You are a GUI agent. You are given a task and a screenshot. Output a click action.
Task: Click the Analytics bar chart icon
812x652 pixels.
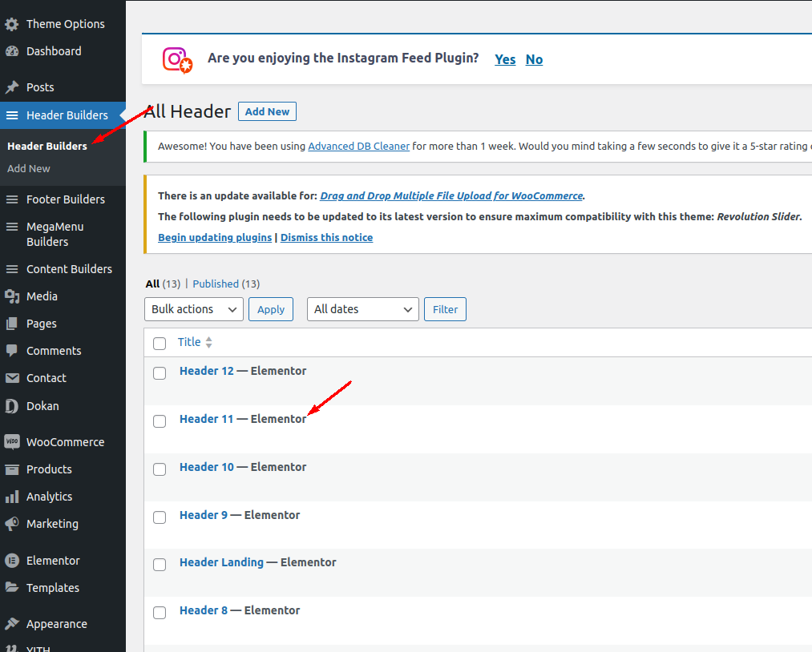pyautogui.click(x=12, y=497)
